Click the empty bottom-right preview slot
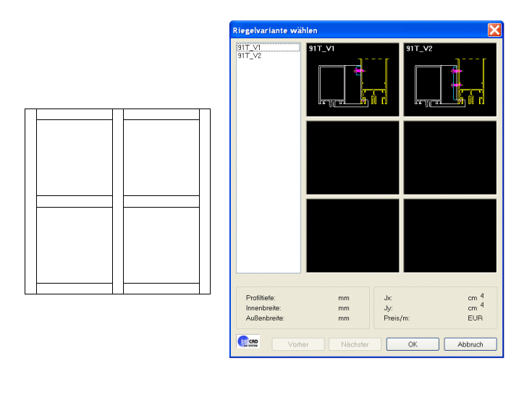Image resolution: width=532 pixels, height=395 pixels. tap(449, 235)
